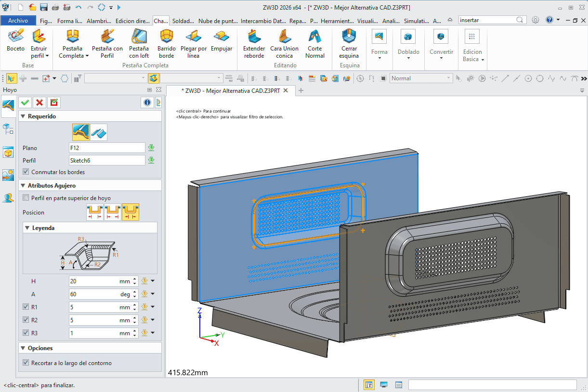Viewport: 588px width, 392px height.
Task: Collapse the Leyenda section
Action: click(x=27, y=228)
